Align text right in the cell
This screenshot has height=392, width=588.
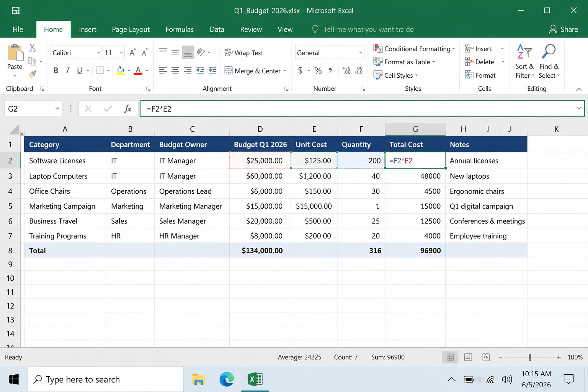tap(188, 70)
